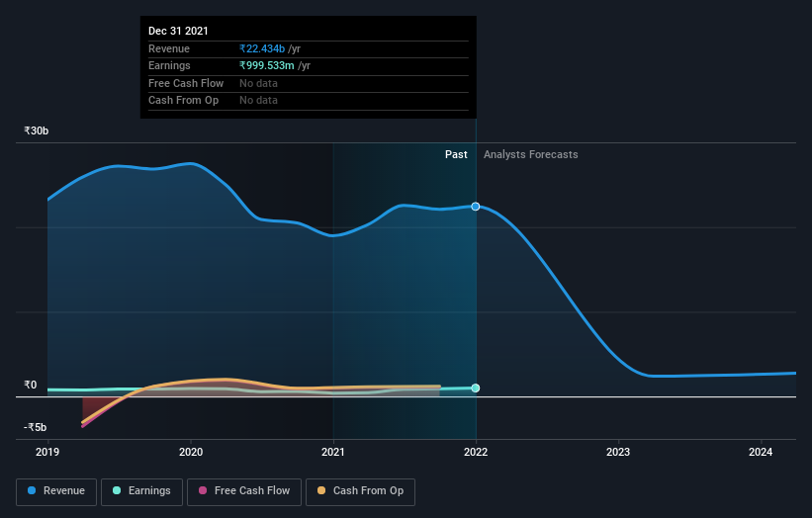Click the teal Earnings legend dot
The width and height of the screenshot is (812, 518).
[x=117, y=490]
